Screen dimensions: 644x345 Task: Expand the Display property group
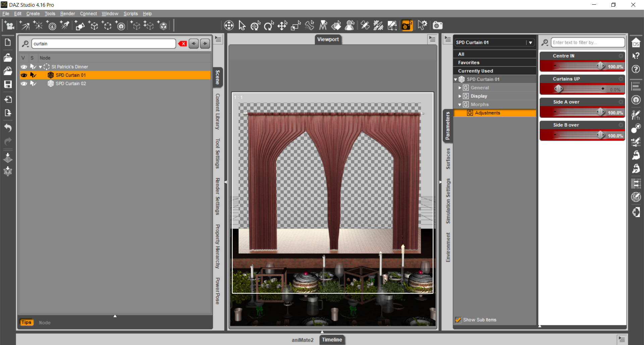(460, 96)
